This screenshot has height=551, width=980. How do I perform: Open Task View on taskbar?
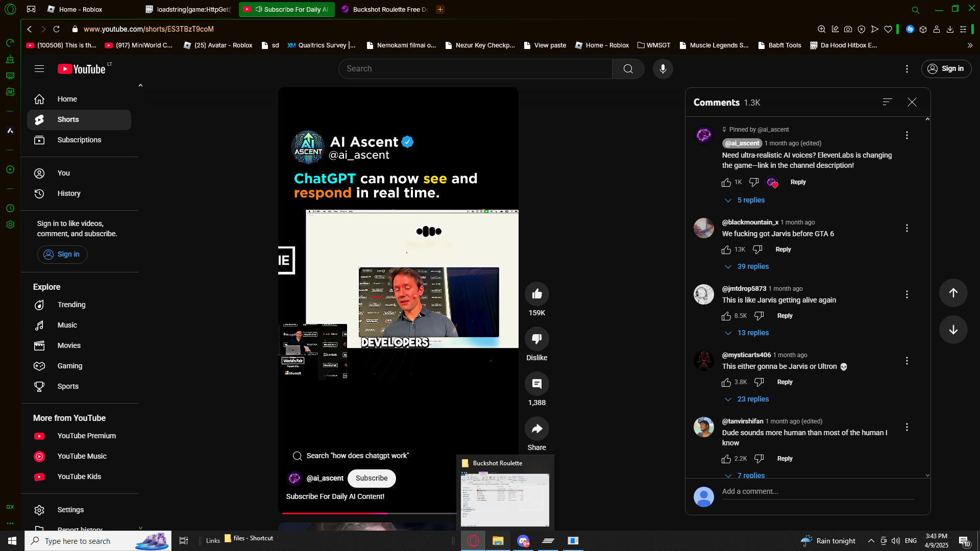point(184,541)
